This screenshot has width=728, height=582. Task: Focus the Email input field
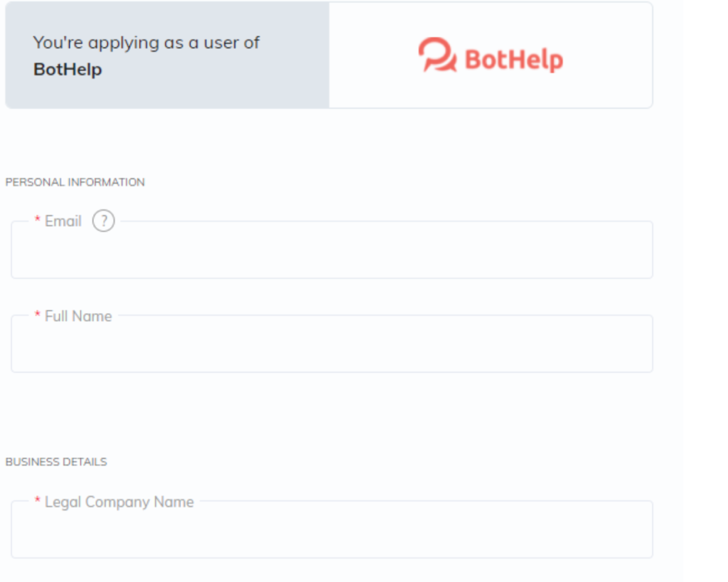[x=331, y=253]
